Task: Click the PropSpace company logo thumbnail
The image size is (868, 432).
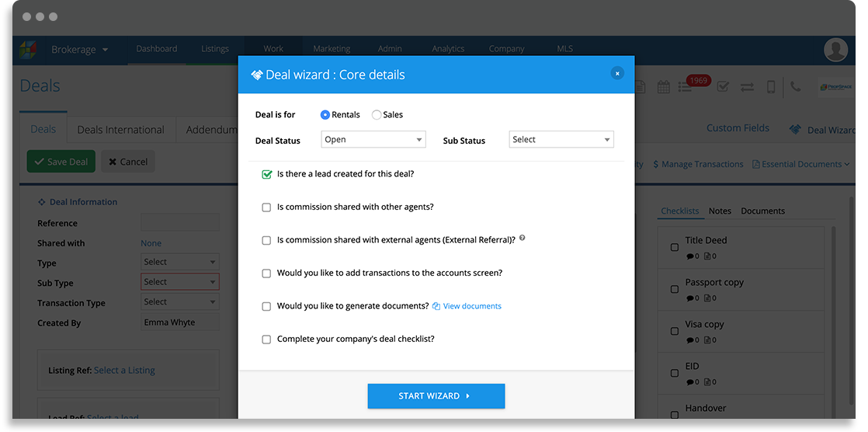Action: click(836, 87)
